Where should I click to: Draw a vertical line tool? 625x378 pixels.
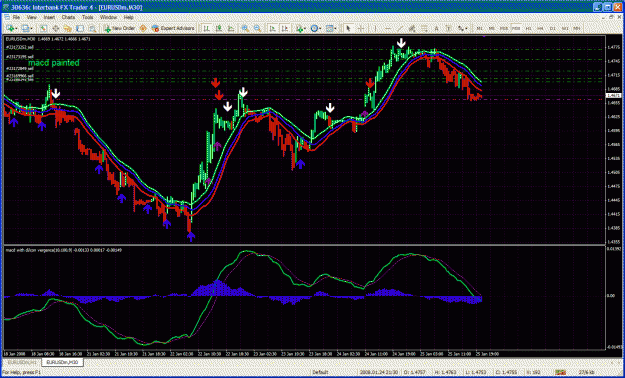coord(375,28)
